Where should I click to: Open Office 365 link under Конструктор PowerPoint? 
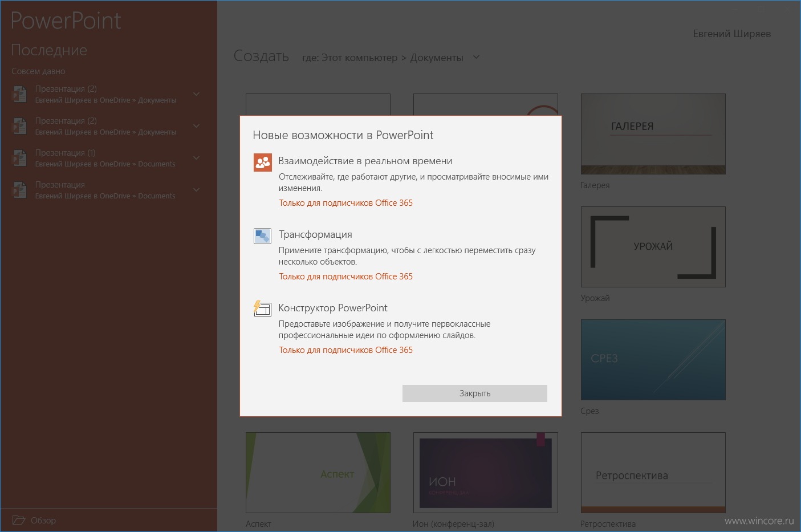click(x=345, y=350)
